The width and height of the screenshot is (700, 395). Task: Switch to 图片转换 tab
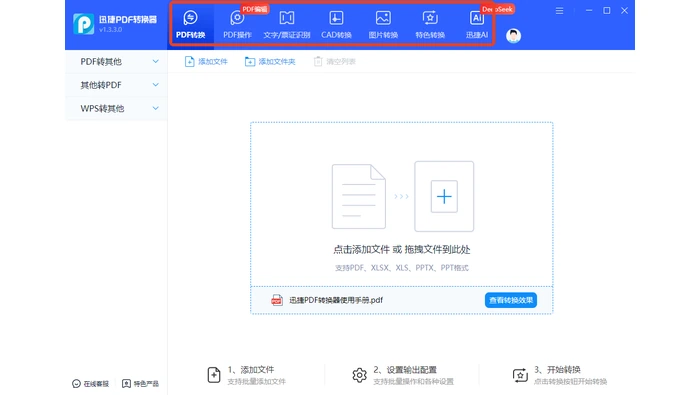(x=383, y=25)
